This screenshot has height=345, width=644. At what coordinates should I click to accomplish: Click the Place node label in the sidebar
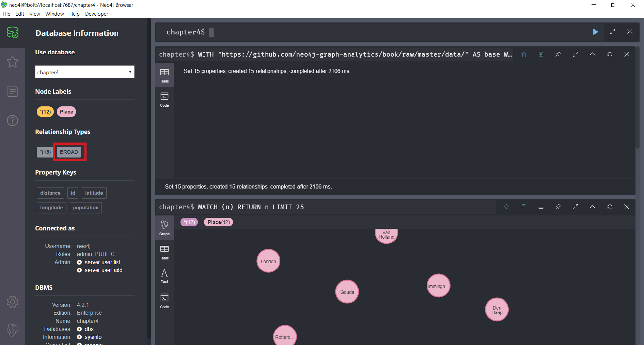click(x=66, y=111)
